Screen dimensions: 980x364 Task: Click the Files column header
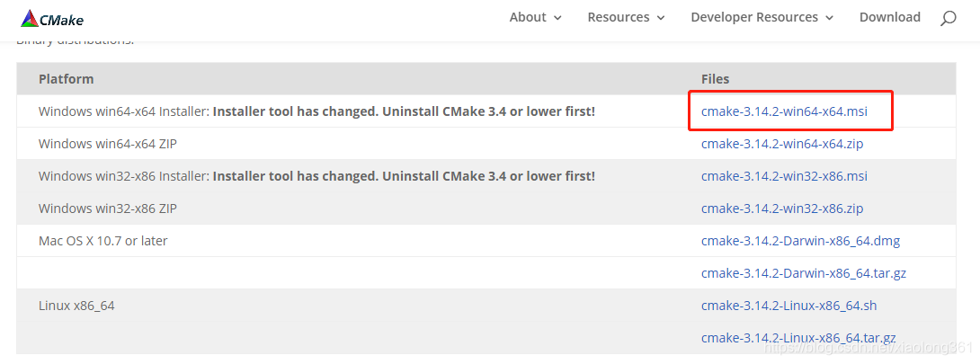[715, 79]
